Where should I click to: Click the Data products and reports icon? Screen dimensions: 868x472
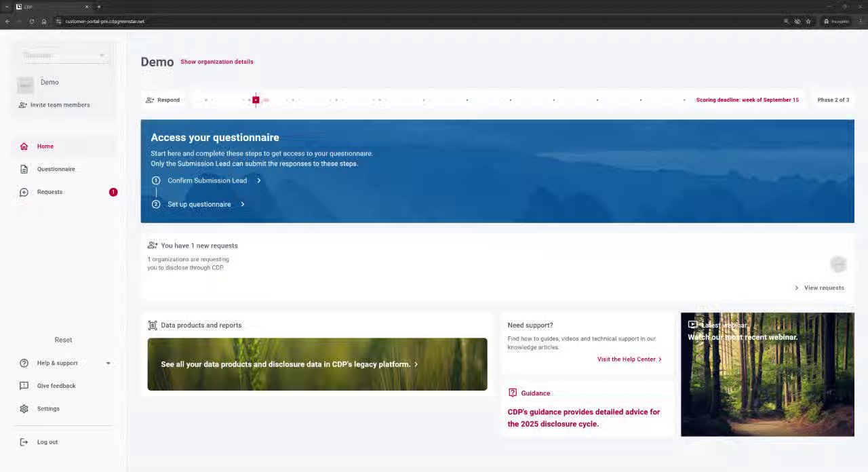pyautogui.click(x=153, y=326)
